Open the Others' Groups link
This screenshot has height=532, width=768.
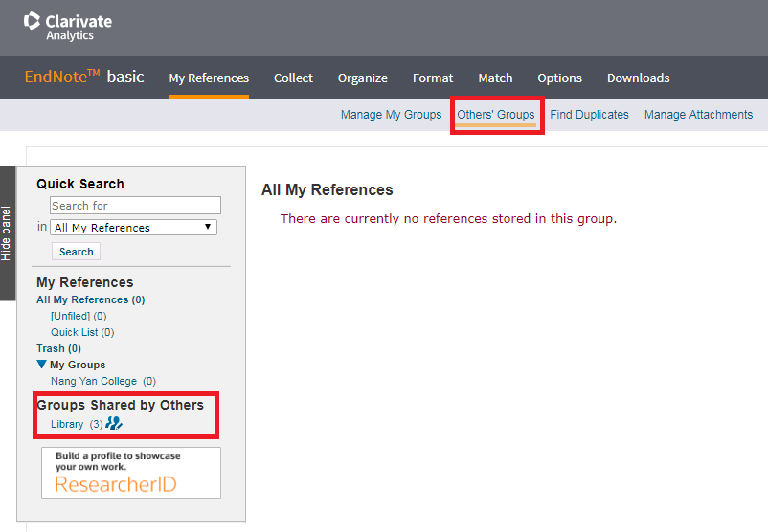coord(496,115)
